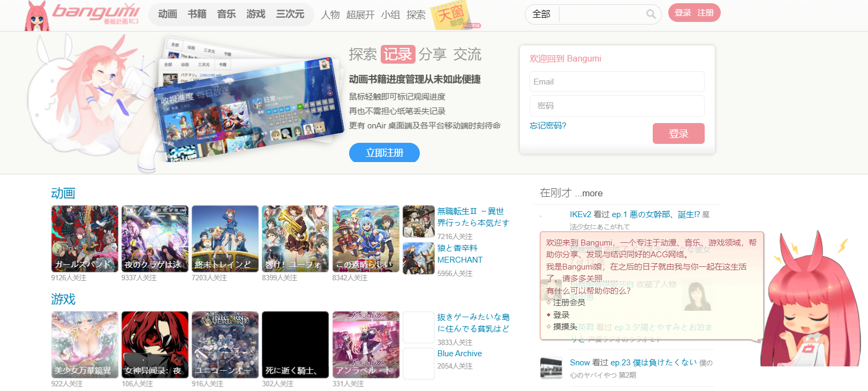The height and width of the screenshot is (391, 868).
Task: Open the 終末トレインど anime cover
Action: click(x=225, y=239)
